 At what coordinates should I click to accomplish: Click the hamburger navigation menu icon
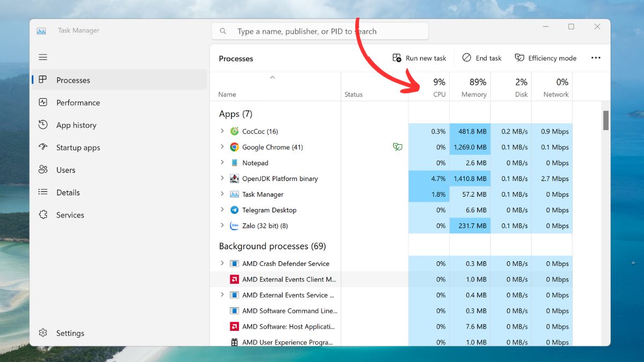(43, 57)
